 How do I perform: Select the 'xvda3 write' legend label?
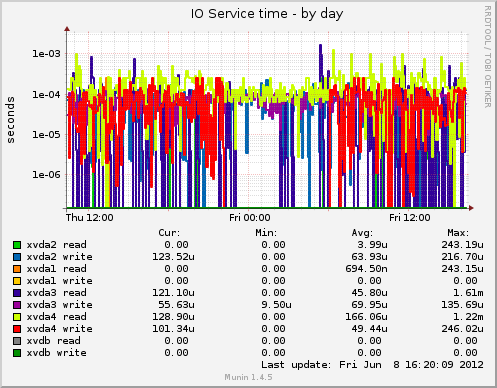point(60,305)
